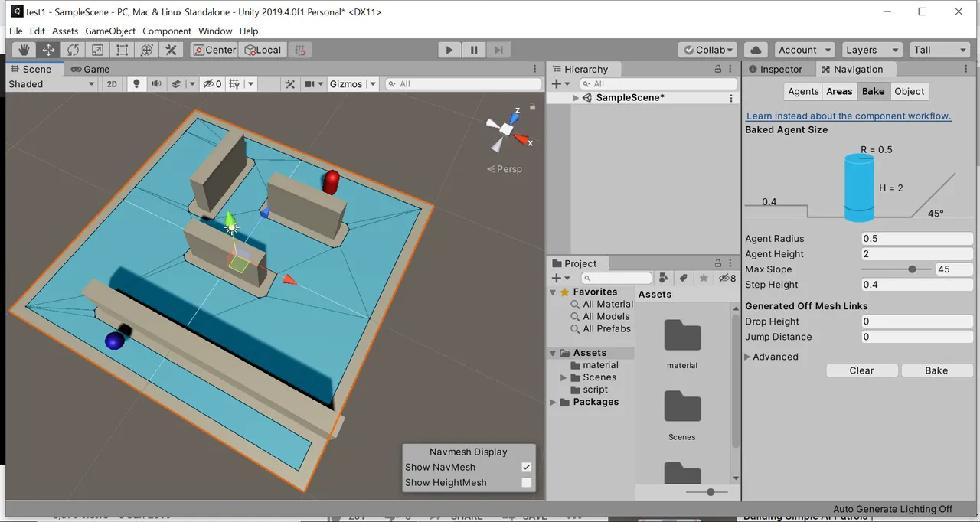Expand SampleScene in Hierarchy
This screenshot has height=522, width=980.
click(x=576, y=98)
